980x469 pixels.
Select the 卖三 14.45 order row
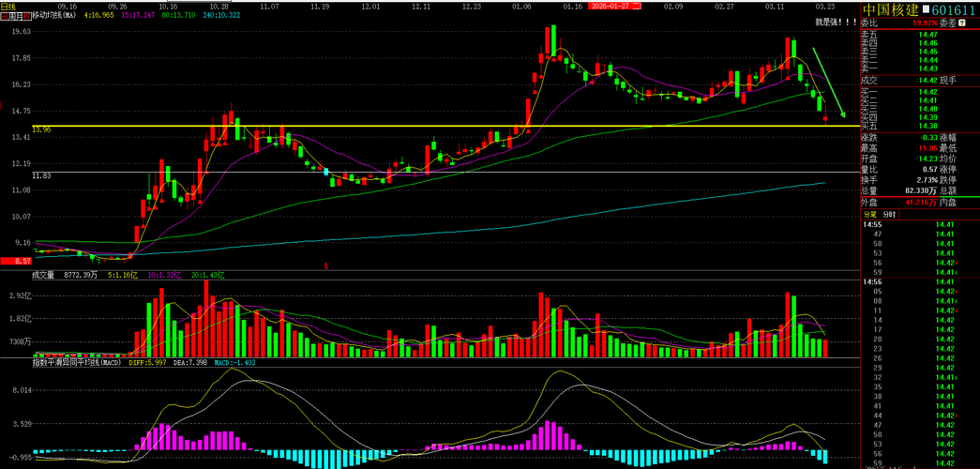[919, 52]
